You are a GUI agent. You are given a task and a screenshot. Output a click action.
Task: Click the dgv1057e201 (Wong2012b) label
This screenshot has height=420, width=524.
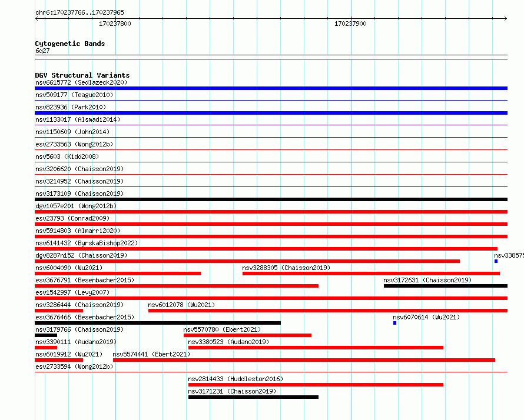click(76, 206)
